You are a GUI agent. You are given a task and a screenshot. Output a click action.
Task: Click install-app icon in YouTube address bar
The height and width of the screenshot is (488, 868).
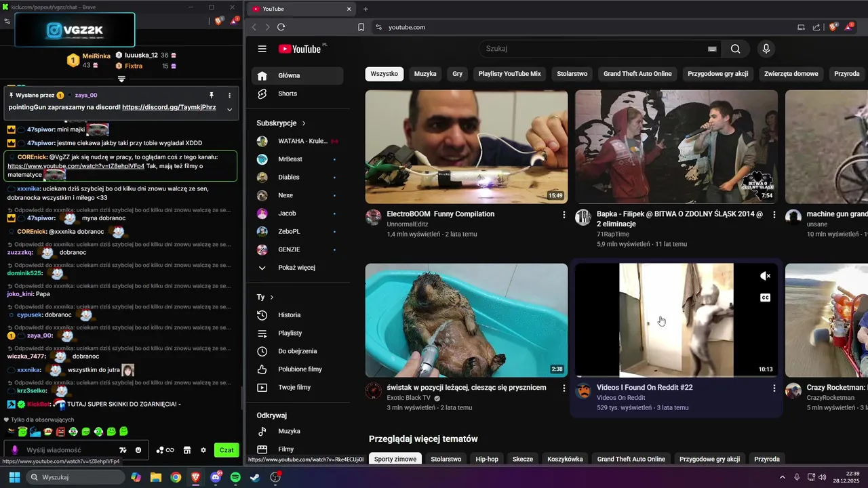pos(801,27)
